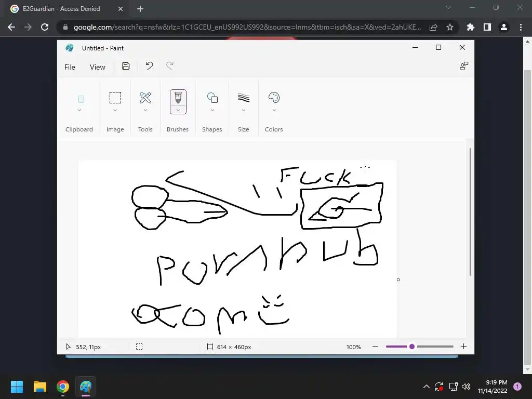Click the canvas right-edge resize handle
This screenshot has height=399, width=532.
[398, 280]
